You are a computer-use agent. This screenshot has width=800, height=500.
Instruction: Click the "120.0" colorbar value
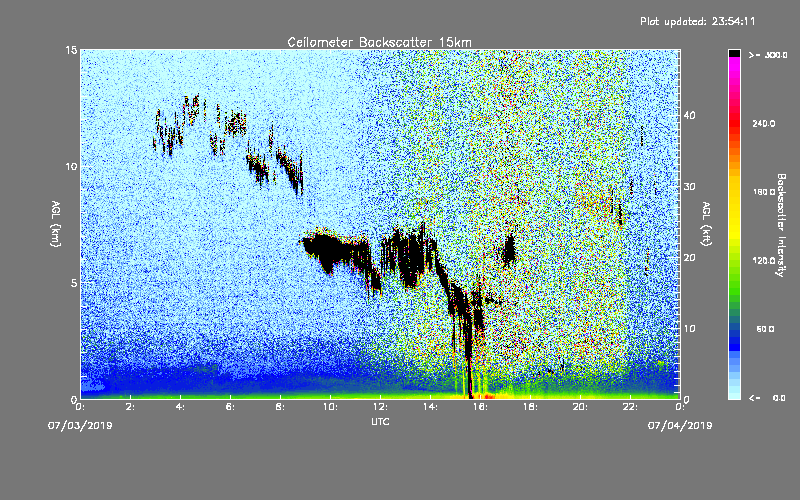click(x=764, y=260)
